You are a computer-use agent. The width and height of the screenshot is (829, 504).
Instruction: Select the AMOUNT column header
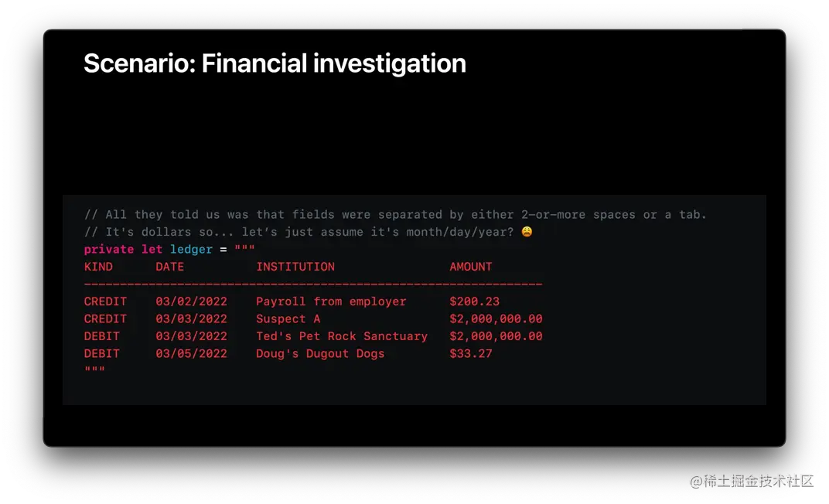471,267
